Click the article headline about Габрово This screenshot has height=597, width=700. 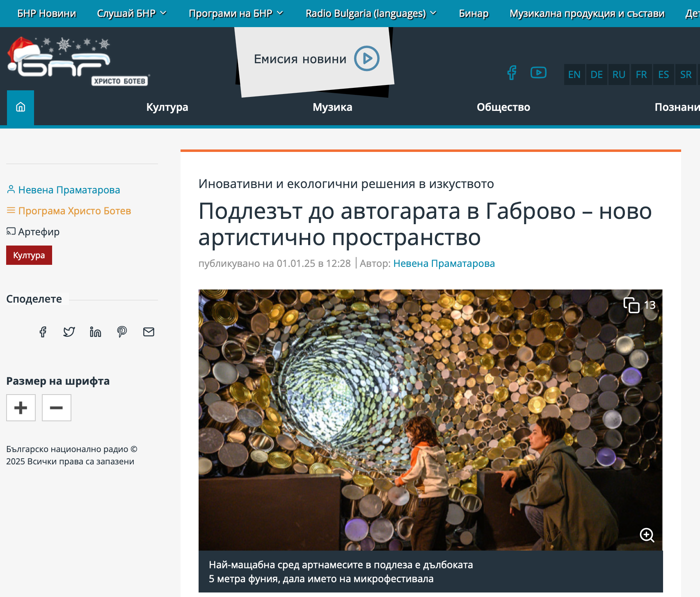click(425, 224)
